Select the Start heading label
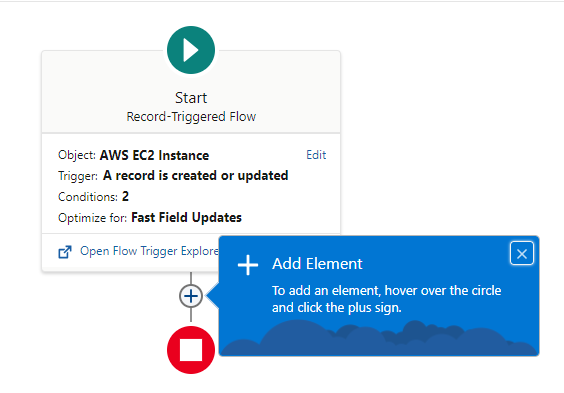 pos(191,98)
